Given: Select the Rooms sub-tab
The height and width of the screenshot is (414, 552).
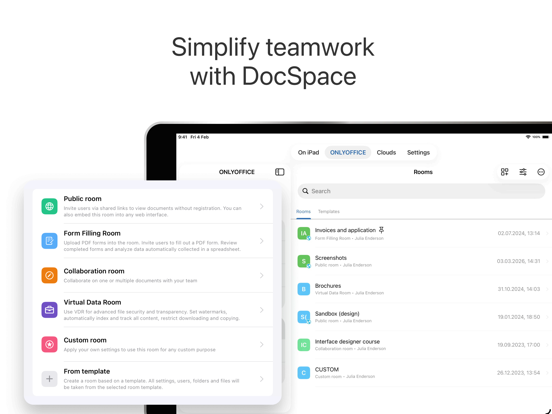Looking at the screenshot, I should coord(303,212).
